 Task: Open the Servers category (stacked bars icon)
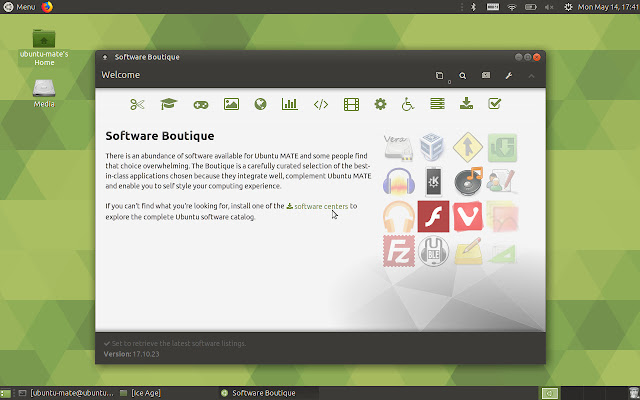tap(437, 104)
